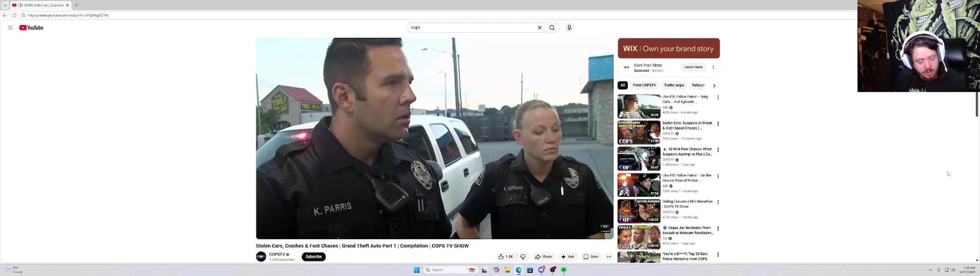Open Stolen Cars Suspects in Shock thumbnail
Viewport: 980px width, 276px height.
639,132
